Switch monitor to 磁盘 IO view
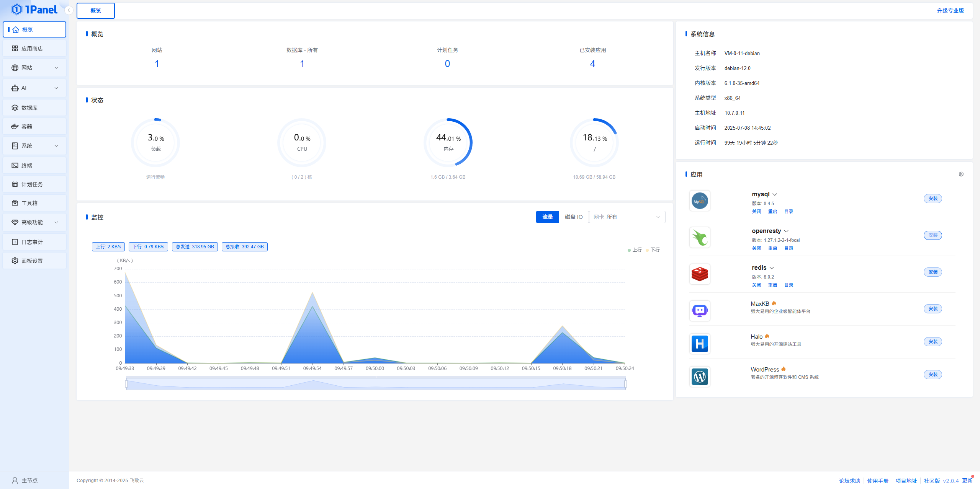The height and width of the screenshot is (489, 980). coord(573,217)
